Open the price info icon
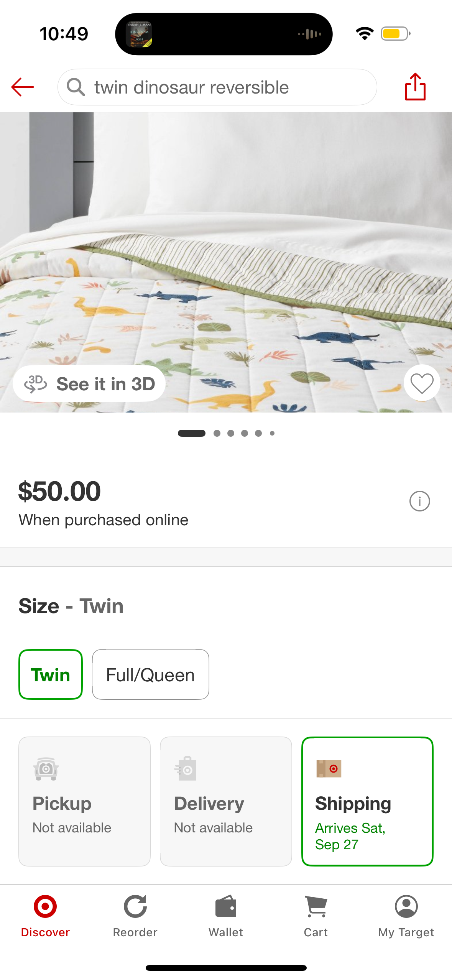The height and width of the screenshot is (980, 452). [419, 501]
